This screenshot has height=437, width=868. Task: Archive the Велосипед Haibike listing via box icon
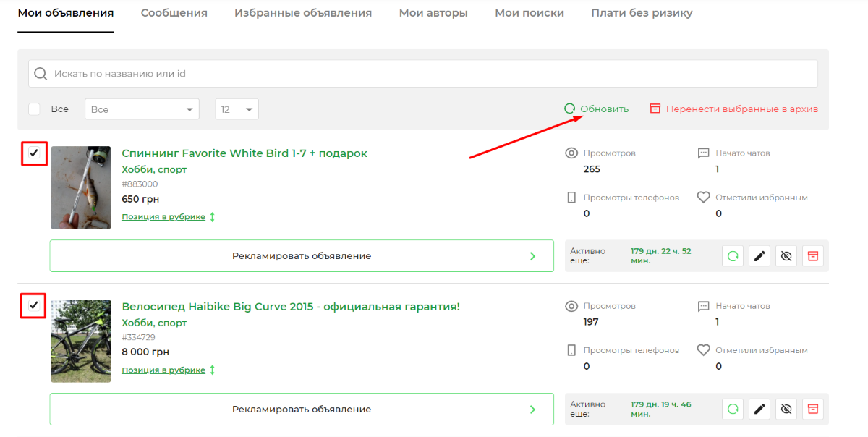tap(812, 409)
